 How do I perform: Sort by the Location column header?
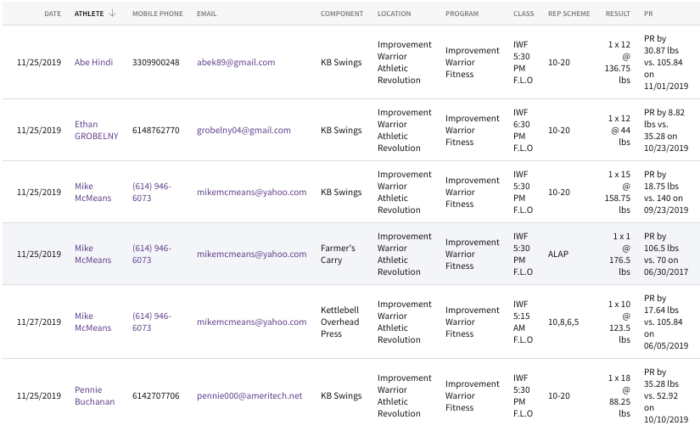click(x=394, y=13)
